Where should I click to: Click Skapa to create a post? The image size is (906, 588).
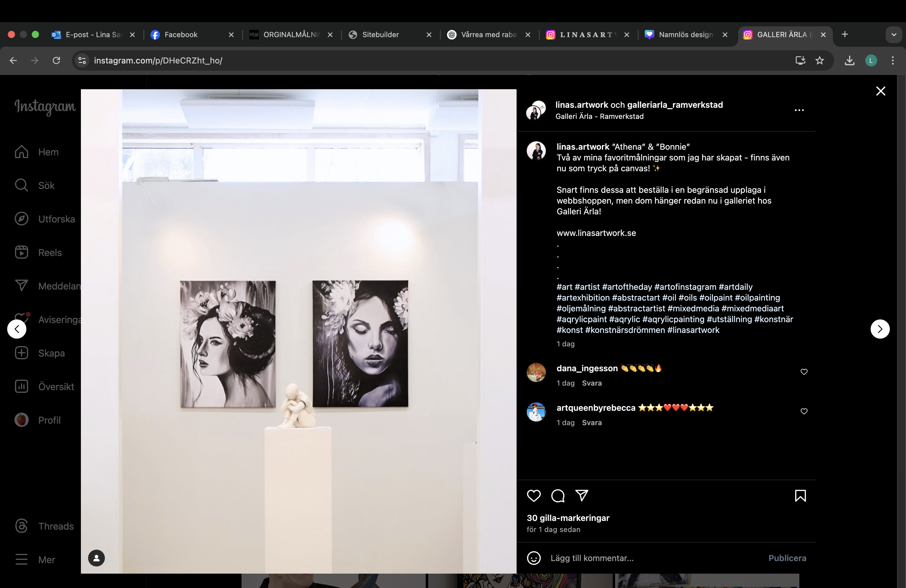point(40,353)
